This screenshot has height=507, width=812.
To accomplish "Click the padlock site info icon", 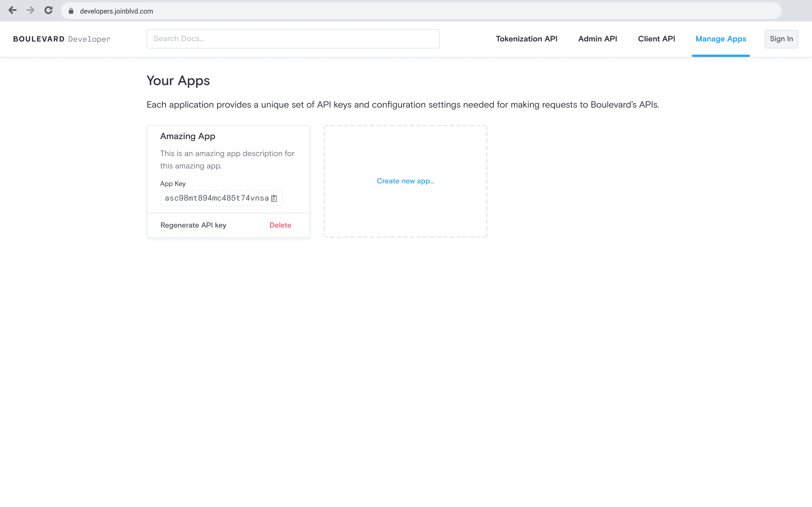I will click(x=71, y=11).
